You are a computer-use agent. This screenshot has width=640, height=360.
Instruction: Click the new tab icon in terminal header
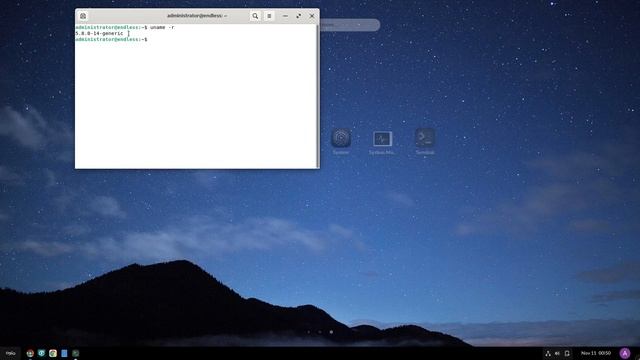click(83, 16)
